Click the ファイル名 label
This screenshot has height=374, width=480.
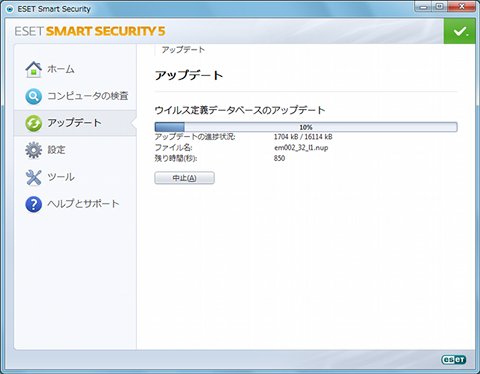click(174, 148)
